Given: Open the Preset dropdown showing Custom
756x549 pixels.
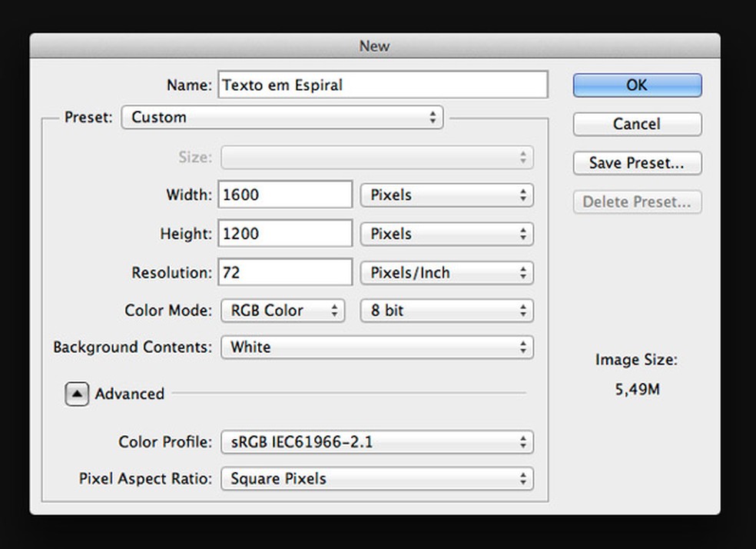Looking at the screenshot, I should [x=282, y=118].
